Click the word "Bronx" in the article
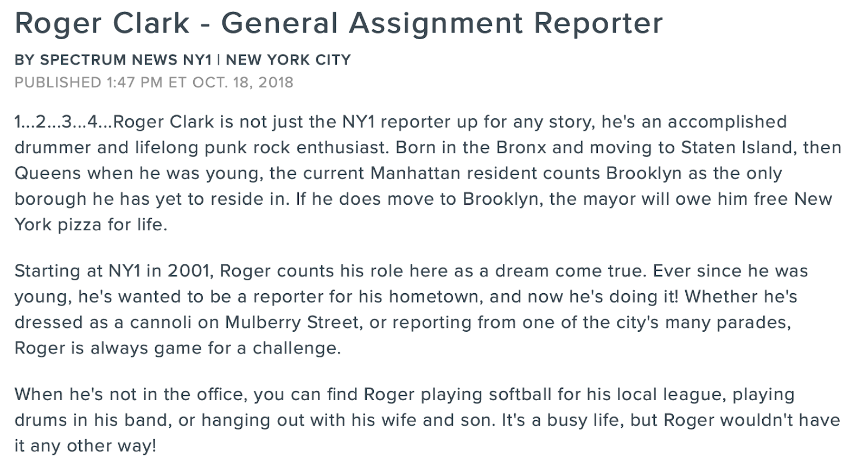 point(520,148)
